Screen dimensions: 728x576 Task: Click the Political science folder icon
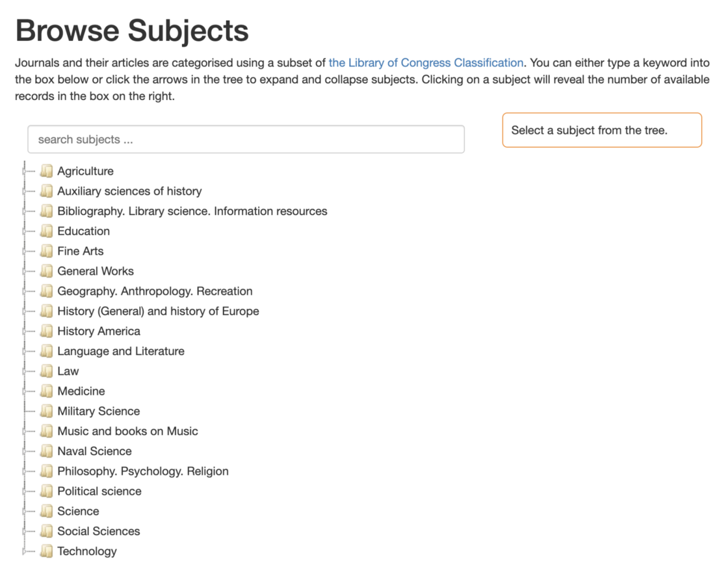[x=46, y=491]
